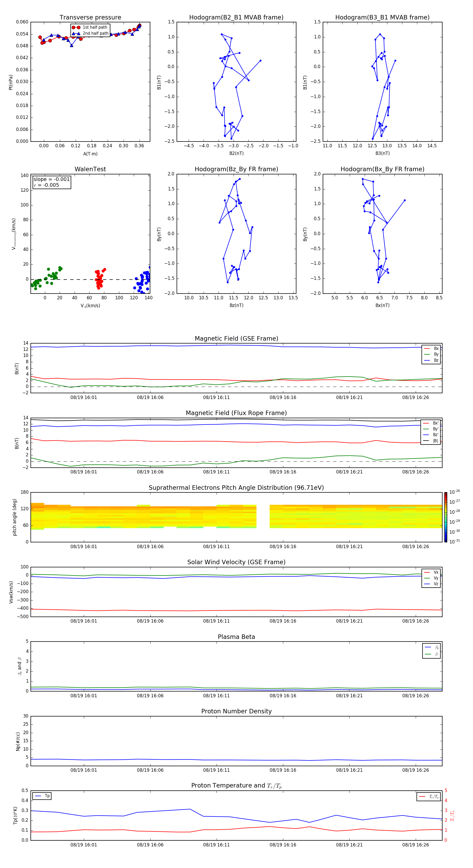473x868 pixels.
Task: Click the "pitch angle (deg)" axis label
Action: click(14, 517)
